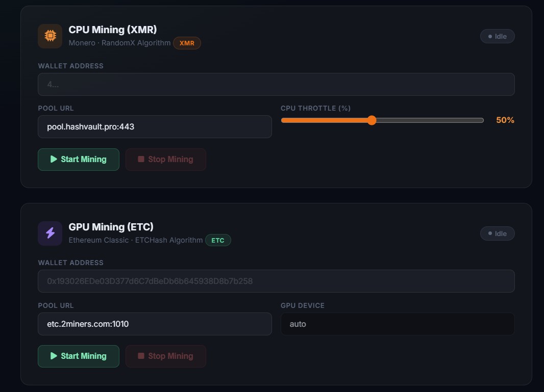Screen dimensions: 544x392
Task: Click the Idle status pill for GPU Mining
Action: pyautogui.click(x=497, y=233)
